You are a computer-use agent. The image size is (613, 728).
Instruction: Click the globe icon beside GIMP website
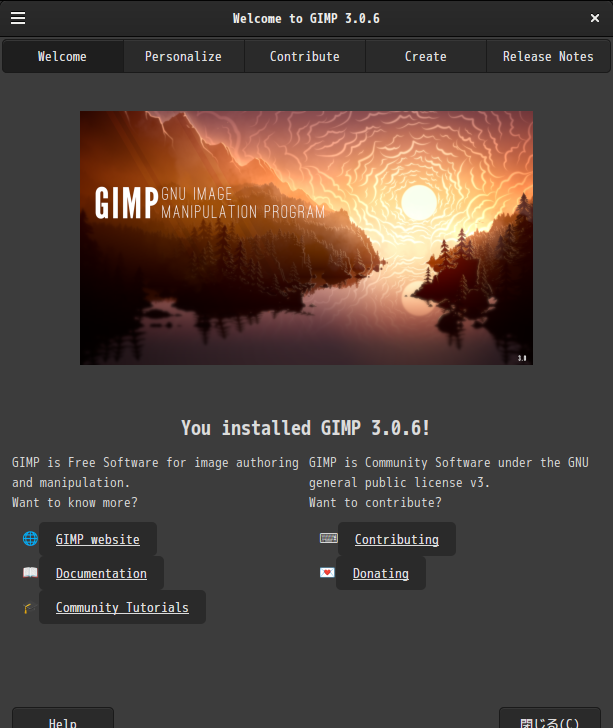[30, 539]
